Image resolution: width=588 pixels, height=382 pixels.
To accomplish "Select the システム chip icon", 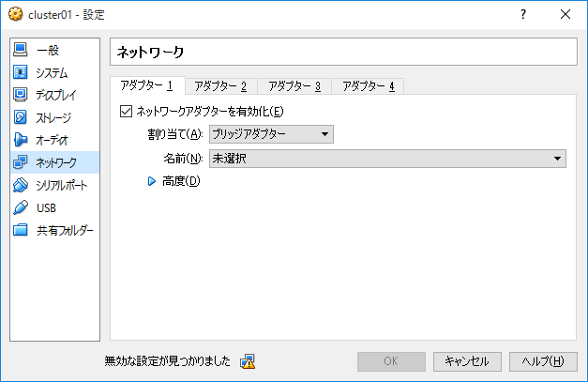I will pos(21,72).
